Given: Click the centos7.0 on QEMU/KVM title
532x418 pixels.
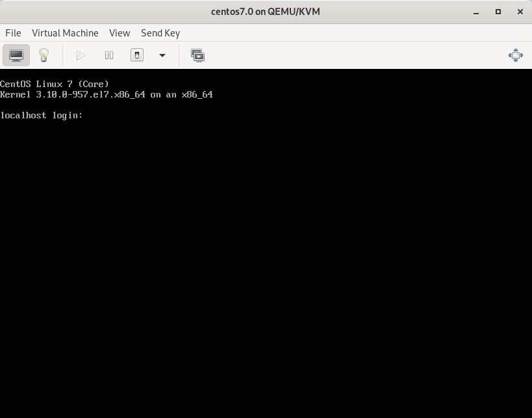Looking at the screenshot, I should pos(266,12).
